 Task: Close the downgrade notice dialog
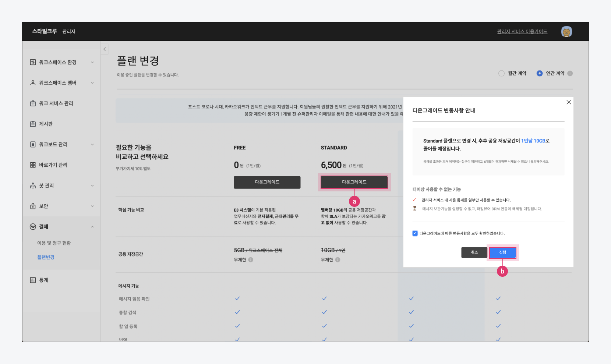click(569, 102)
